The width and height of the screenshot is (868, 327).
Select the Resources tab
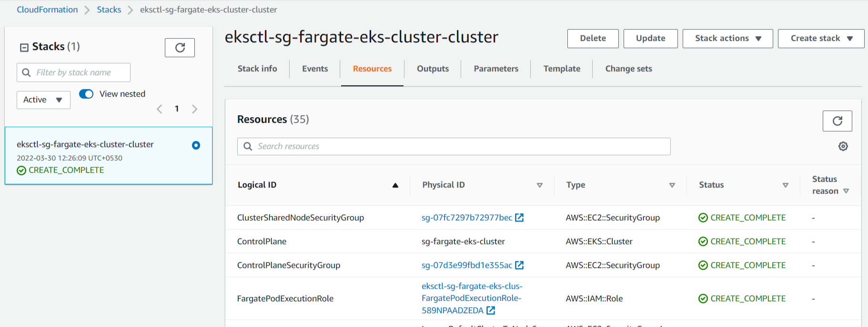click(x=372, y=69)
